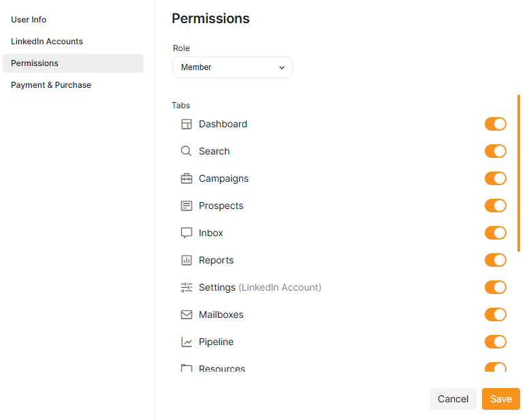Turn off the Campaigns toggle switch
This screenshot has width=529, height=420.
tap(495, 178)
